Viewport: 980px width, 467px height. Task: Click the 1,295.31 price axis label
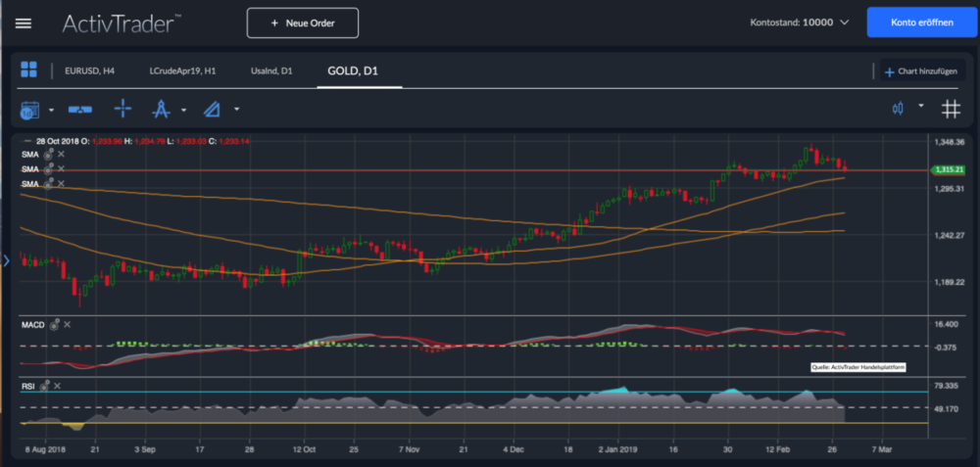tap(950, 189)
